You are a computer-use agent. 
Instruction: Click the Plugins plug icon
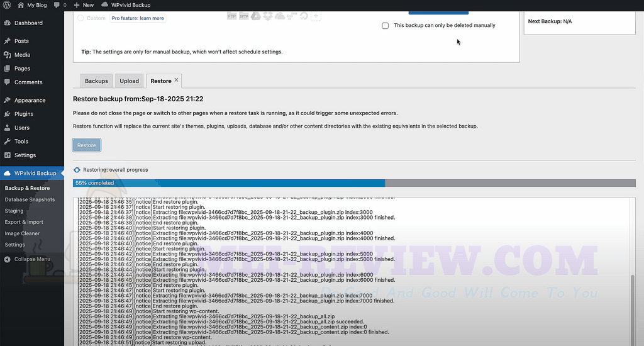[7, 114]
